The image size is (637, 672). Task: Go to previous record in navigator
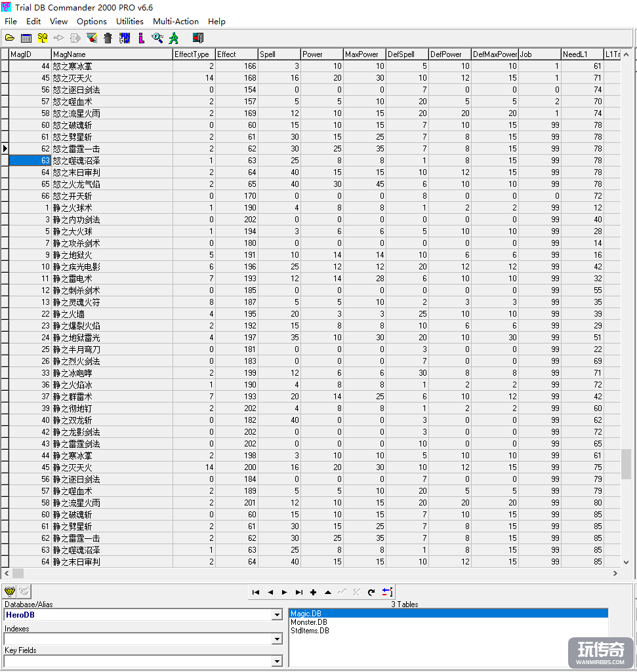pos(270,592)
